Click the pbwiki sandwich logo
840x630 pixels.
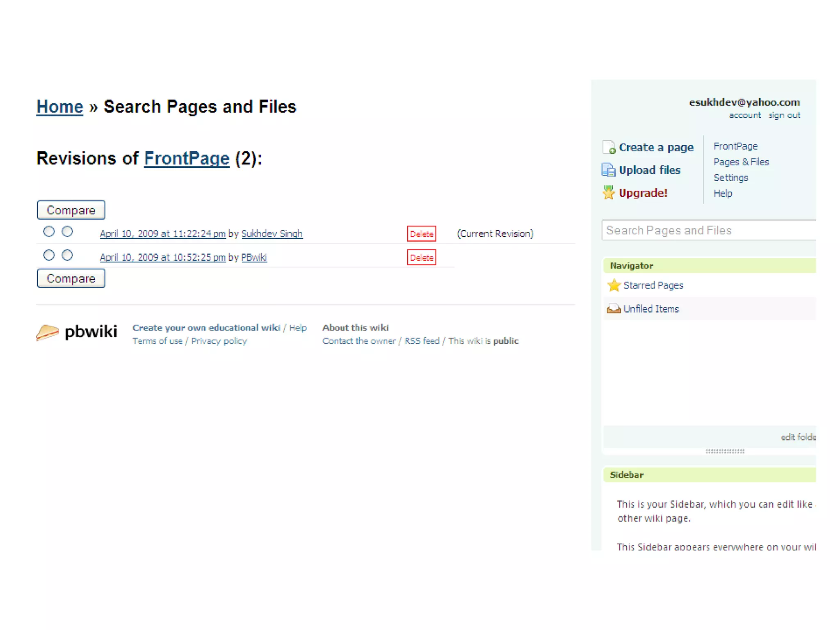pos(48,332)
